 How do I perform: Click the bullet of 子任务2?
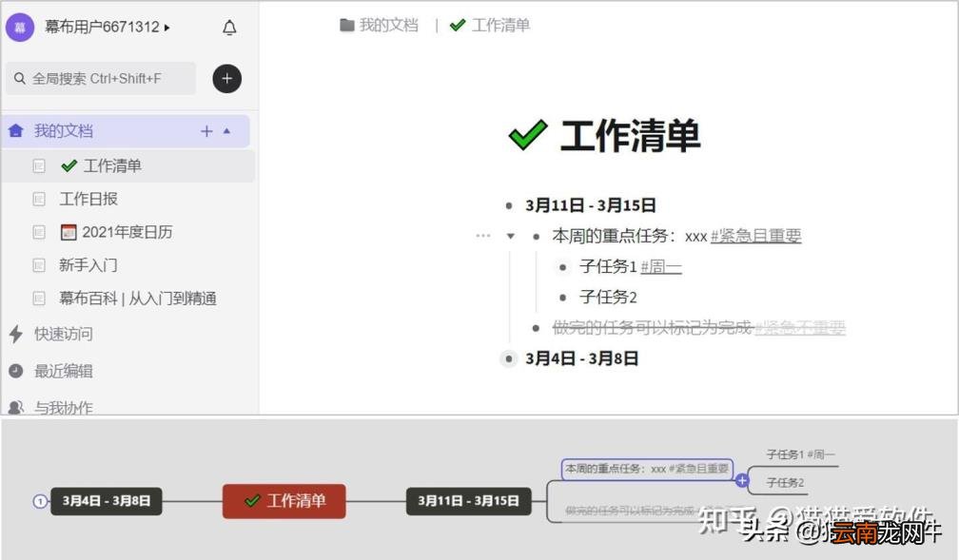[x=562, y=298]
